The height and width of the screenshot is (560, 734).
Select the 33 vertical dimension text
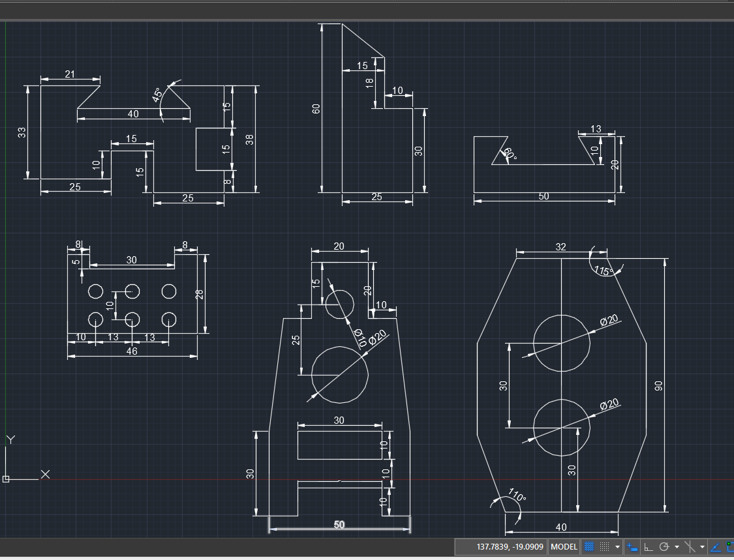[x=22, y=133]
